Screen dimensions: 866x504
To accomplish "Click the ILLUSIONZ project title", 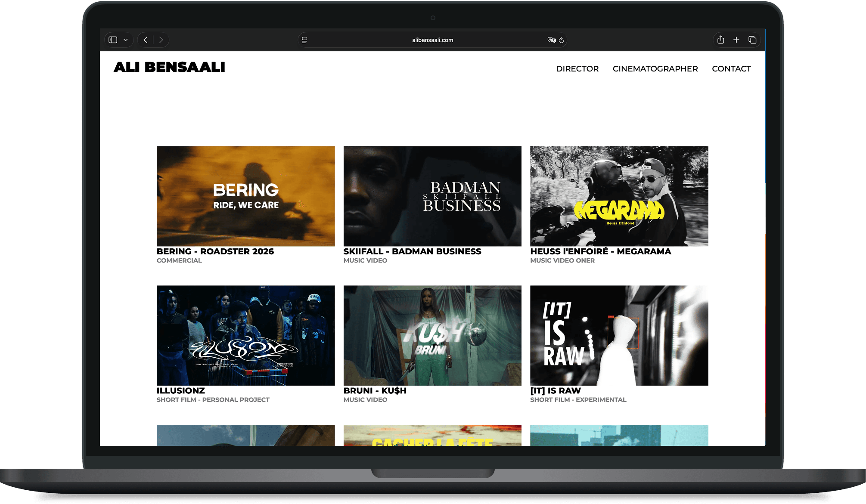I will click(181, 391).
